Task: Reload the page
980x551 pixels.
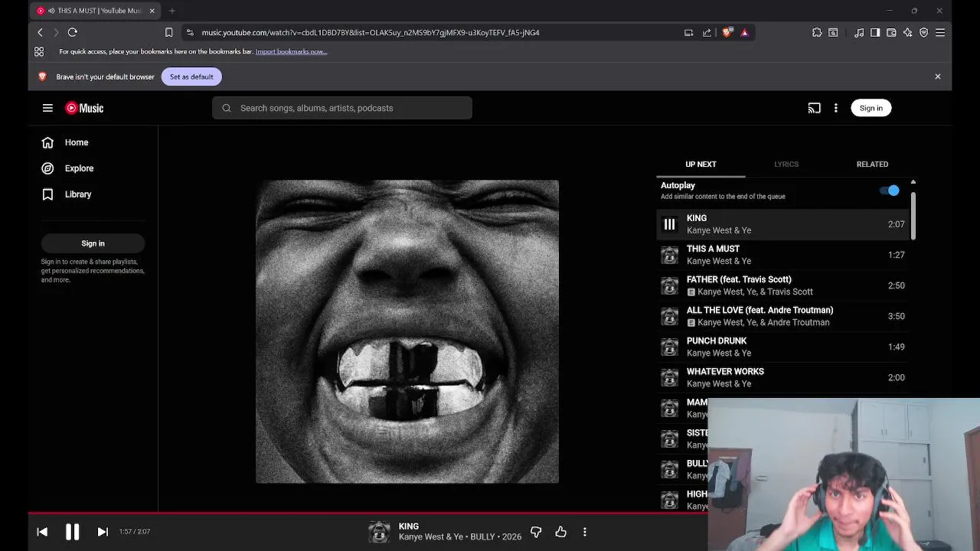Action: [73, 32]
